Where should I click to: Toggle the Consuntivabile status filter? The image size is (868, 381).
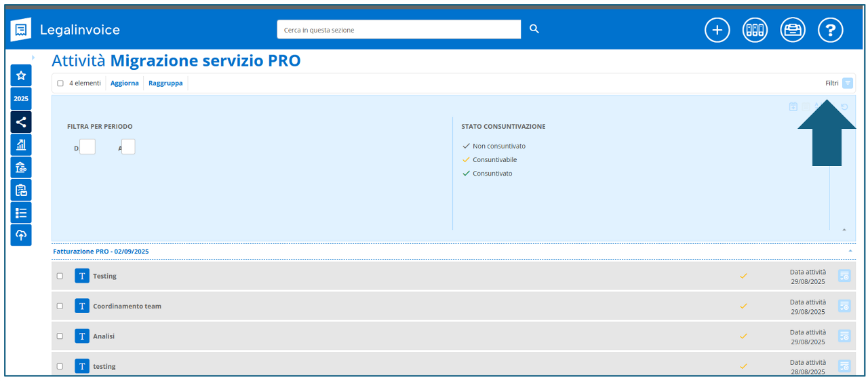tap(494, 160)
